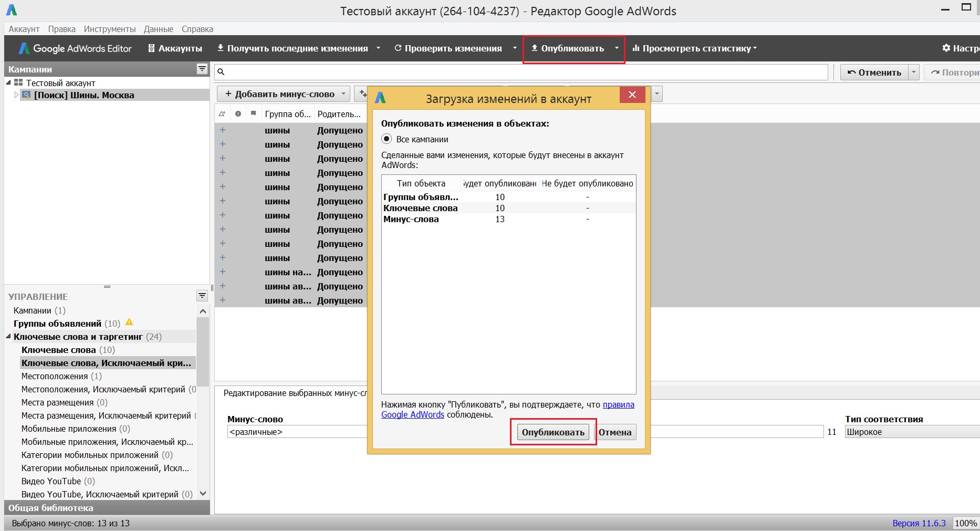Open the Инструменты menu

coord(110,29)
